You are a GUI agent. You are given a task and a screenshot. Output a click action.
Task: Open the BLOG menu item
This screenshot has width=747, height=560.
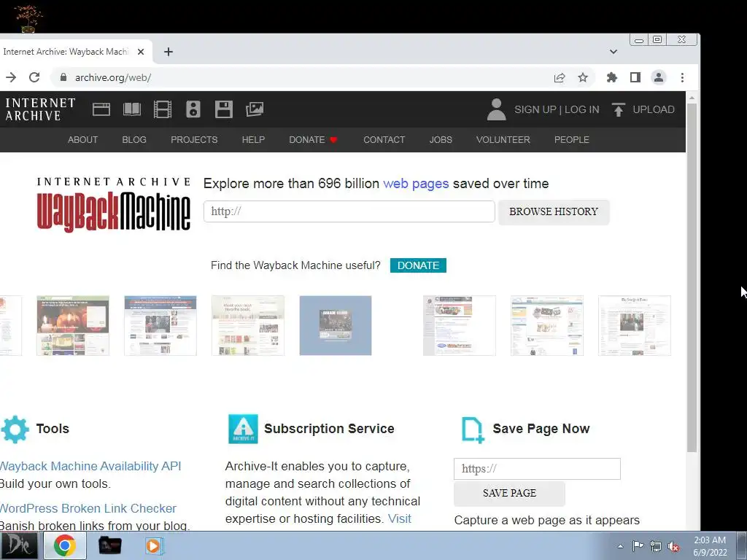134,139
